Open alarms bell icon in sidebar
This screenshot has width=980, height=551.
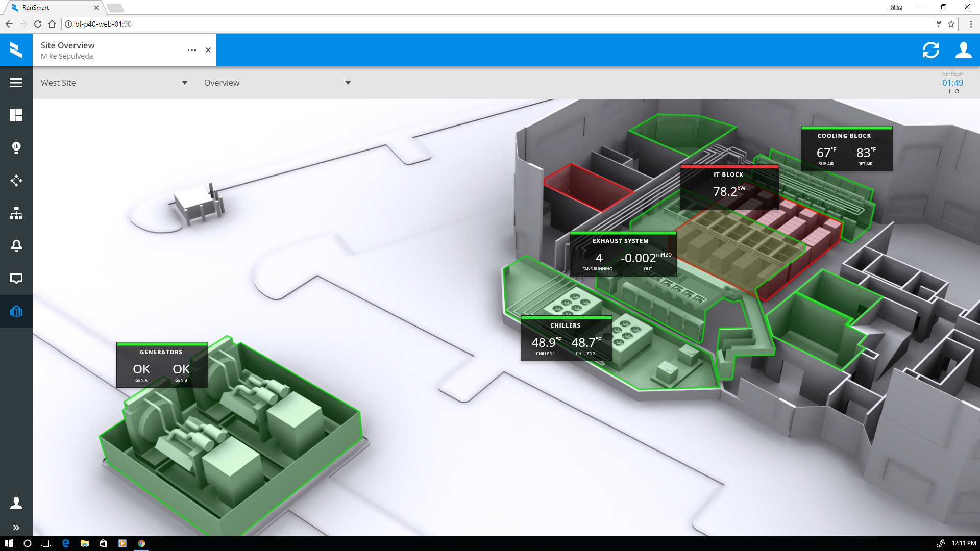click(x=16, y=246)
